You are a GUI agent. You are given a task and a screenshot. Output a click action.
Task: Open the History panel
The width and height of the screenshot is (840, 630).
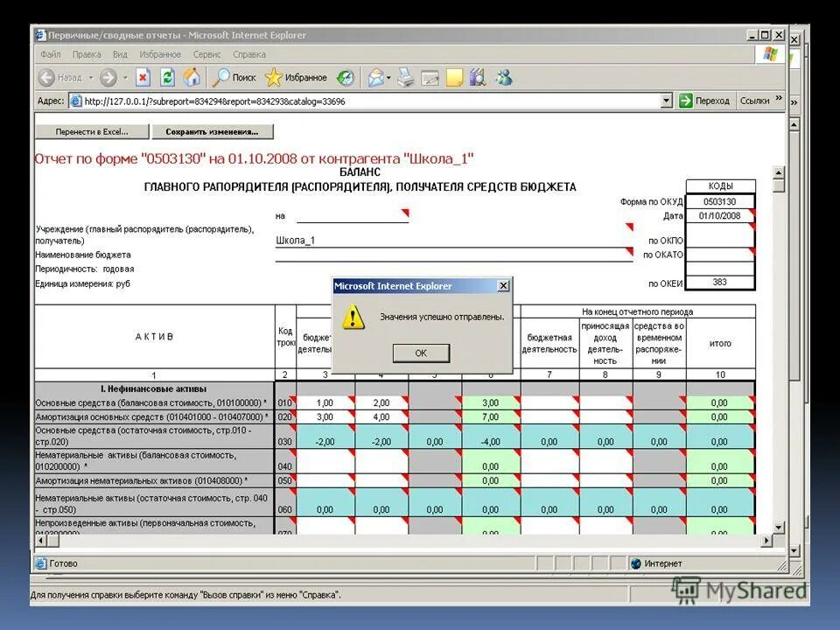coord(344,77)
